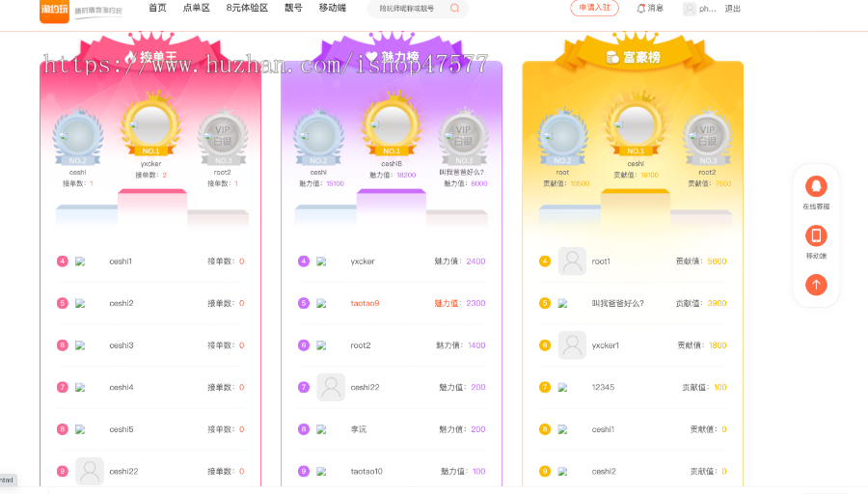Click the NO.3 VIP medal for root2 in 接单王

[223, 136]
